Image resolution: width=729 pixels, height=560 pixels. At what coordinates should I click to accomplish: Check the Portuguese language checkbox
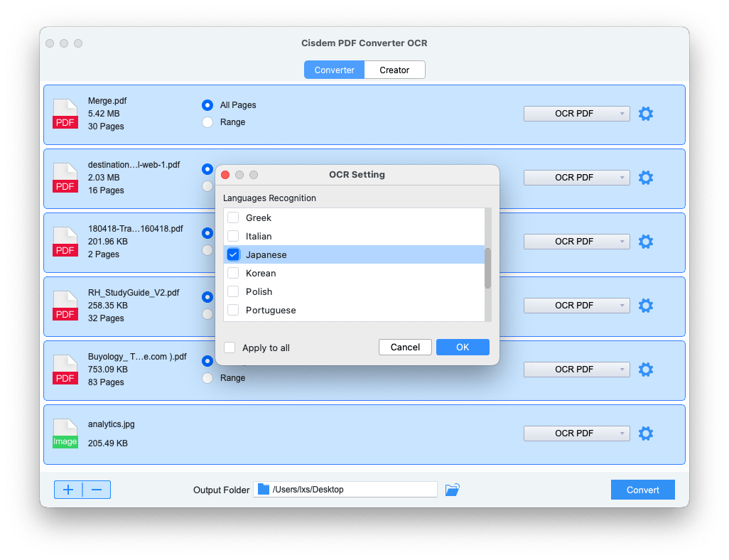coord(233,310)
